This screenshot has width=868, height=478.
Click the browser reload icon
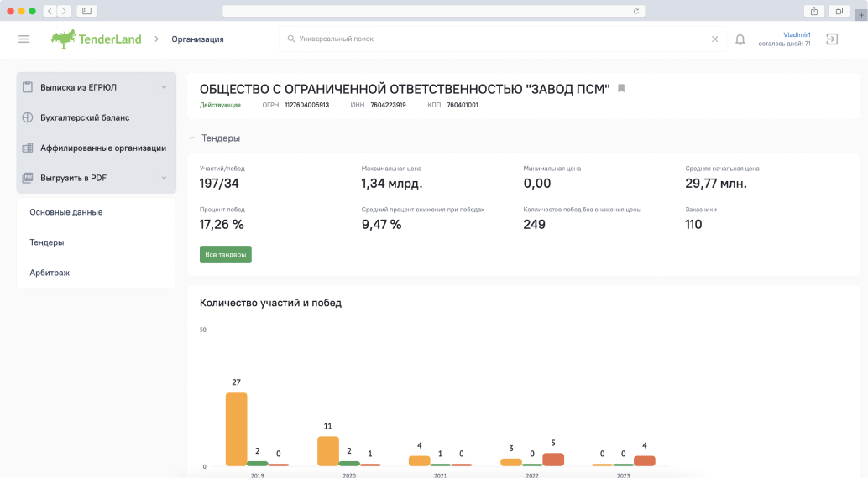(636, 11)
